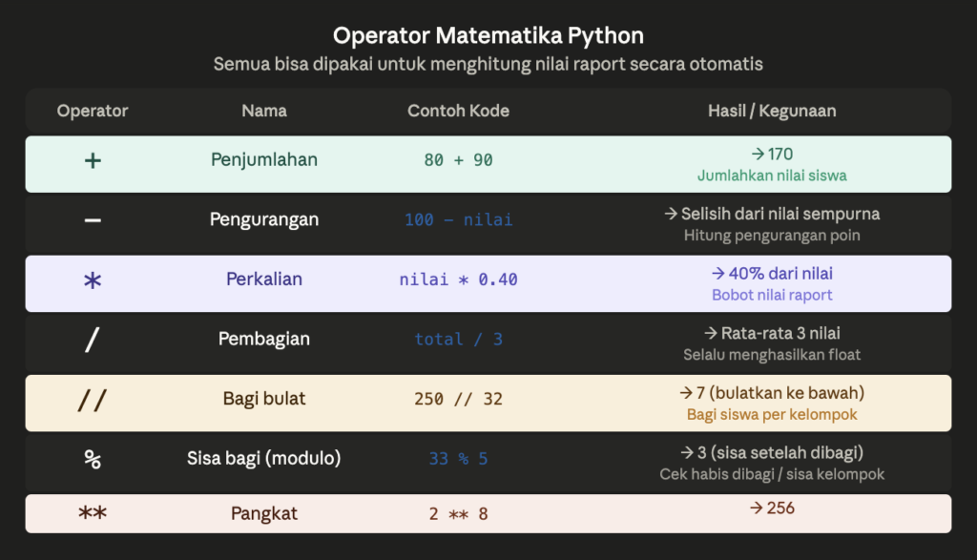This screenshot has height=560, width=977.
Task: Click the percent operator symbol
Action: pyautogui.click(x=93, y=459)
